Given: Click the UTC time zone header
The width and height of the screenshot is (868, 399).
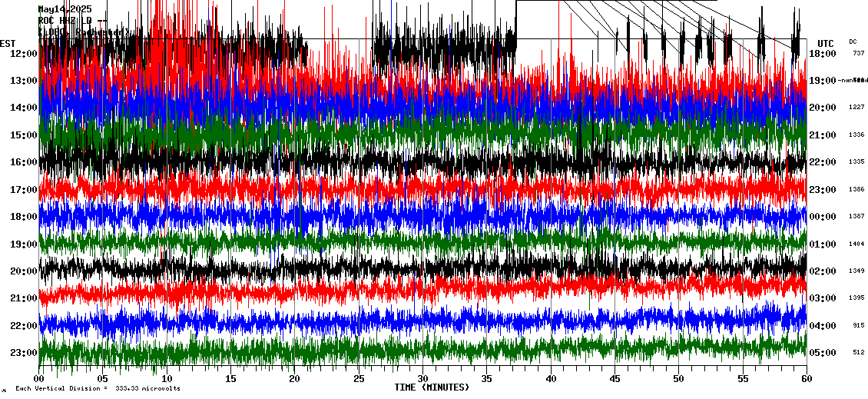Looking at the screenshot, I should pos(825,43).
